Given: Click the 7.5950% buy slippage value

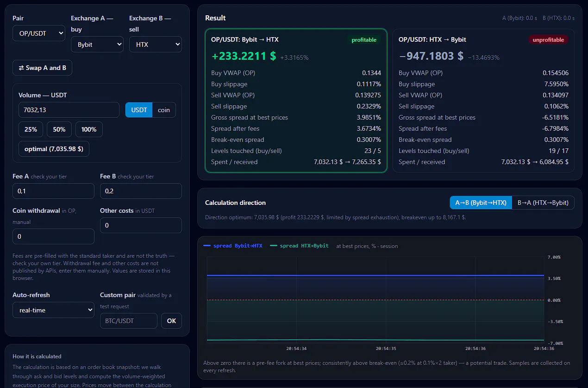Looking at the screenshot, I should 556,84.
